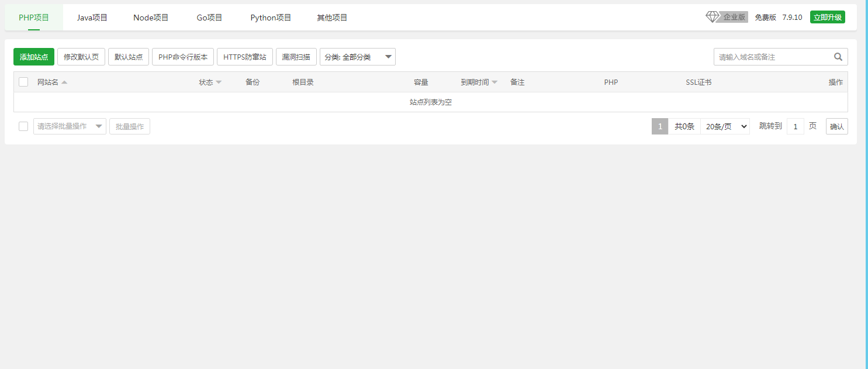Click the search magnifier icon

click(838, 57)
